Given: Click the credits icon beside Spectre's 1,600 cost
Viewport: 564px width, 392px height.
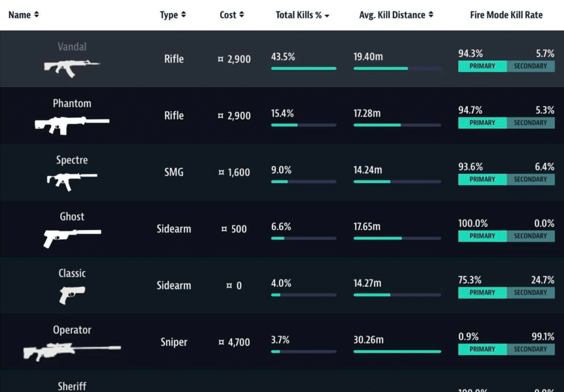Looking at the screenshot, I should click(221, 172).
